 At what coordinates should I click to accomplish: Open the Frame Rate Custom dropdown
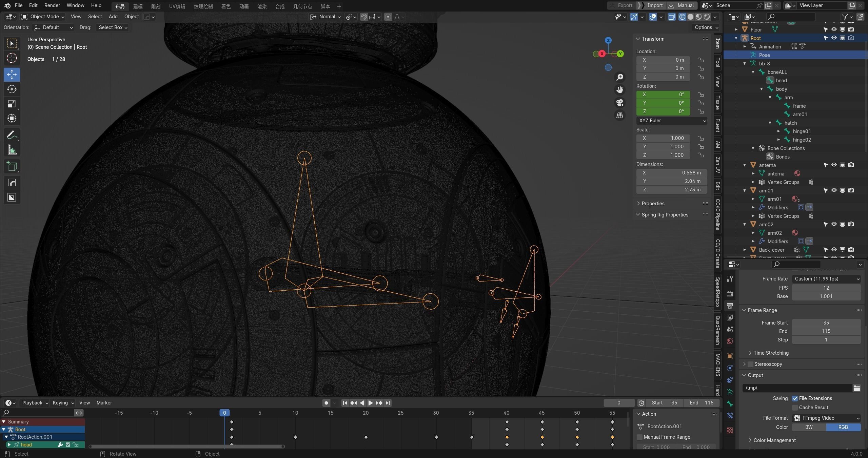pos(826,279)
